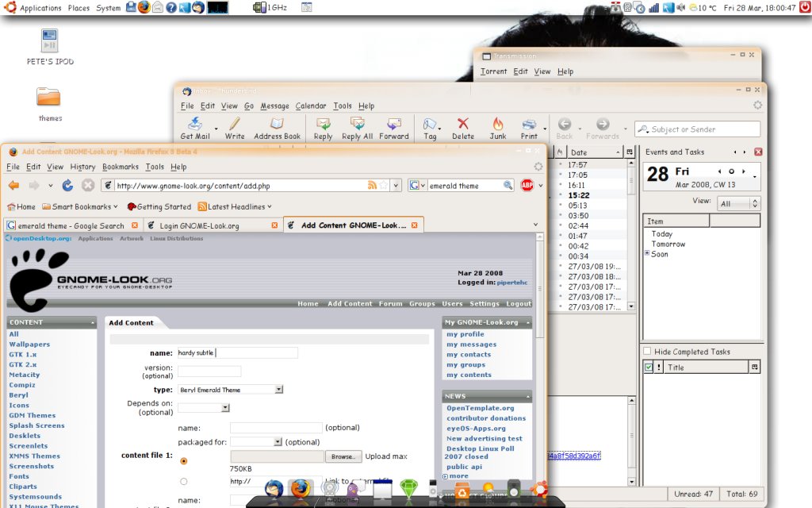Close the Login GNOME-Look.org tab

[274, 225]
